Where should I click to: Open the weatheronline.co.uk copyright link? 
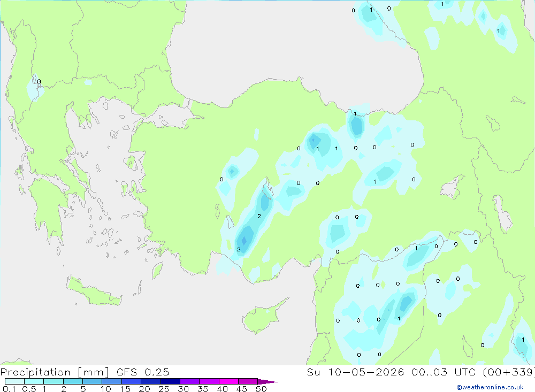pos(490,387)
